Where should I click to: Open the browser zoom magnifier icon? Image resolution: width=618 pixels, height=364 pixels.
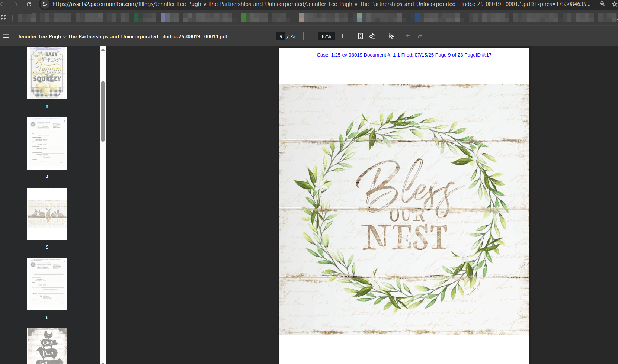coord(603,4)
